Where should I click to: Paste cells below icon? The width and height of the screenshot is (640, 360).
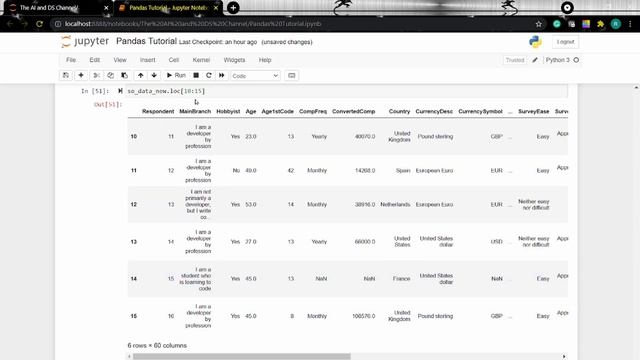[x=124, y=76]
